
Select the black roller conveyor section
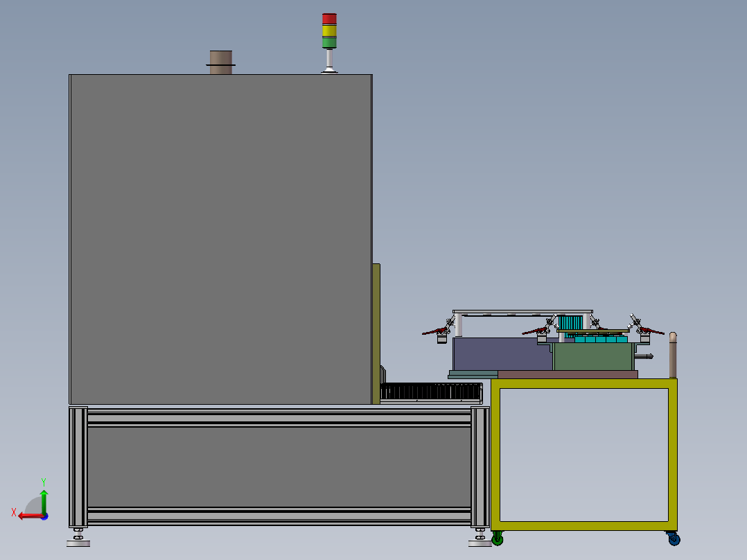click(x=431, y=392)
